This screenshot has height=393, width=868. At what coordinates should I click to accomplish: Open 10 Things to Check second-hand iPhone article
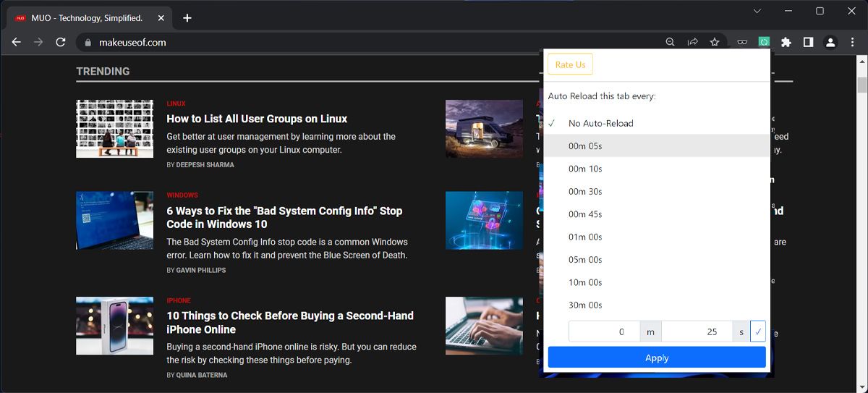pyautogui.click(x=290, y=322)
